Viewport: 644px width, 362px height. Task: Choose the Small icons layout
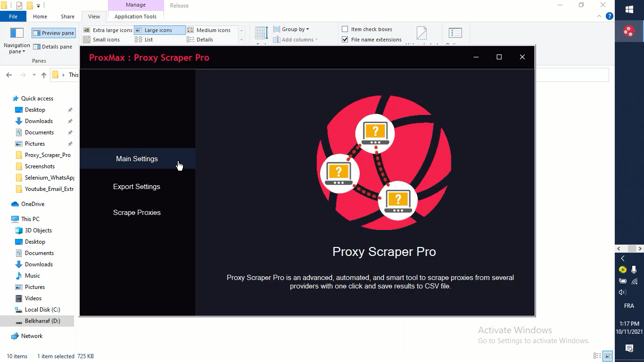[x=102, y=40]
